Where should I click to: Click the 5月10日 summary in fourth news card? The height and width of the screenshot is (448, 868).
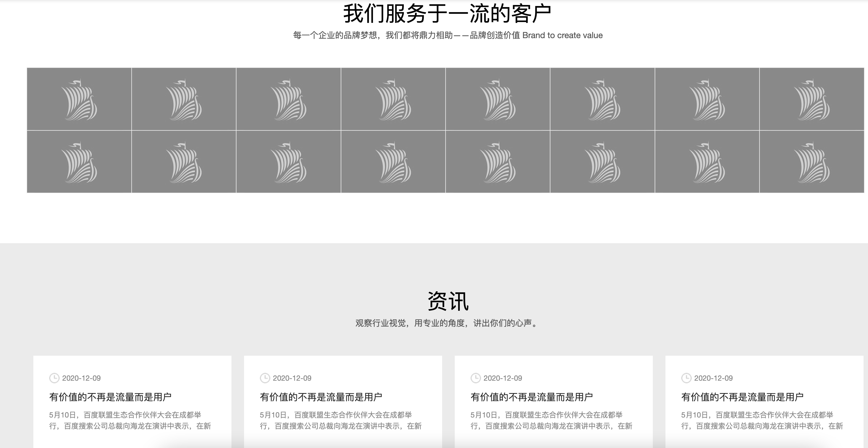(x=762, y=420)
